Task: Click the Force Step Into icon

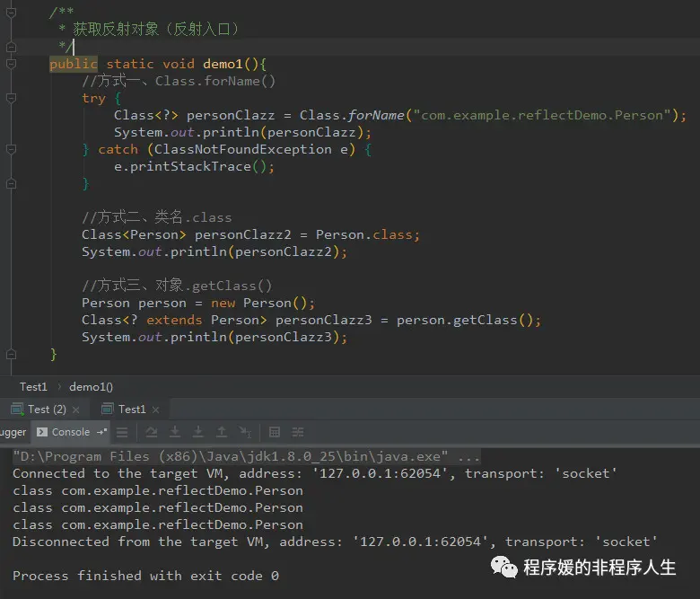Action: coord(197,432)
